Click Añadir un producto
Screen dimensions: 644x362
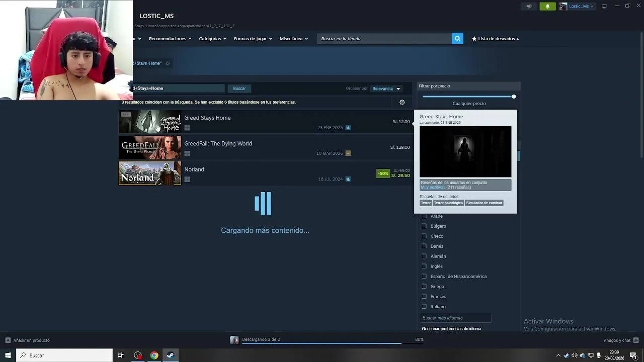pyautogui.click(x=31, y=340)
